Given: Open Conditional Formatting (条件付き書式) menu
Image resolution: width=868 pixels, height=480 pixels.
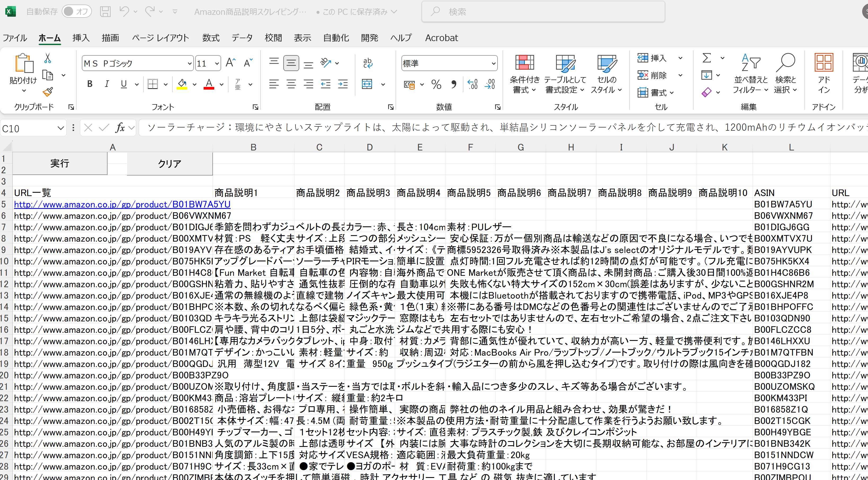Looking at the screenshot, I should [x=525, y=74].
